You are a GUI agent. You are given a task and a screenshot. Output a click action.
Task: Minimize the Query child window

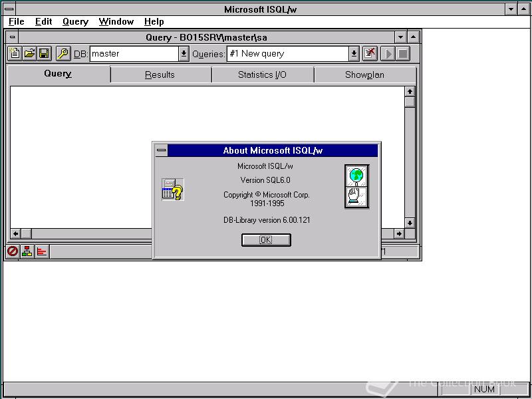pyautogui.click(x=401, y=37)
